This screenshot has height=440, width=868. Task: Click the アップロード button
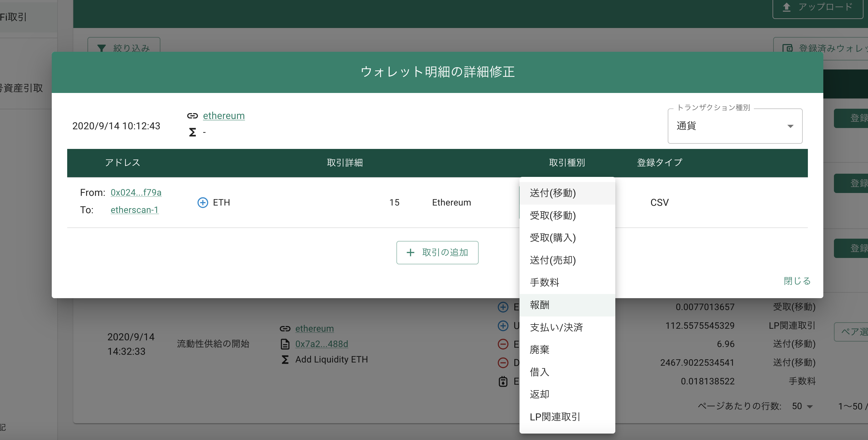[x=818, y=7]
